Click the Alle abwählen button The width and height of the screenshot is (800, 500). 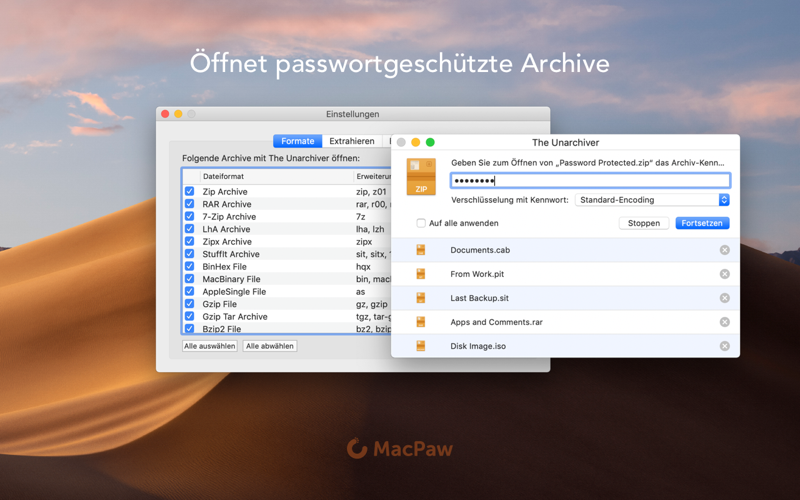269,346
